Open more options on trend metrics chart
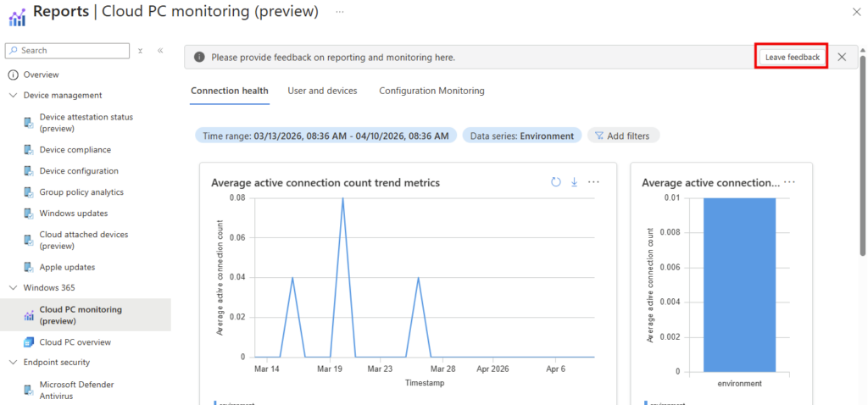The height and width of the screenshot is (405, 868). [593, 182]
